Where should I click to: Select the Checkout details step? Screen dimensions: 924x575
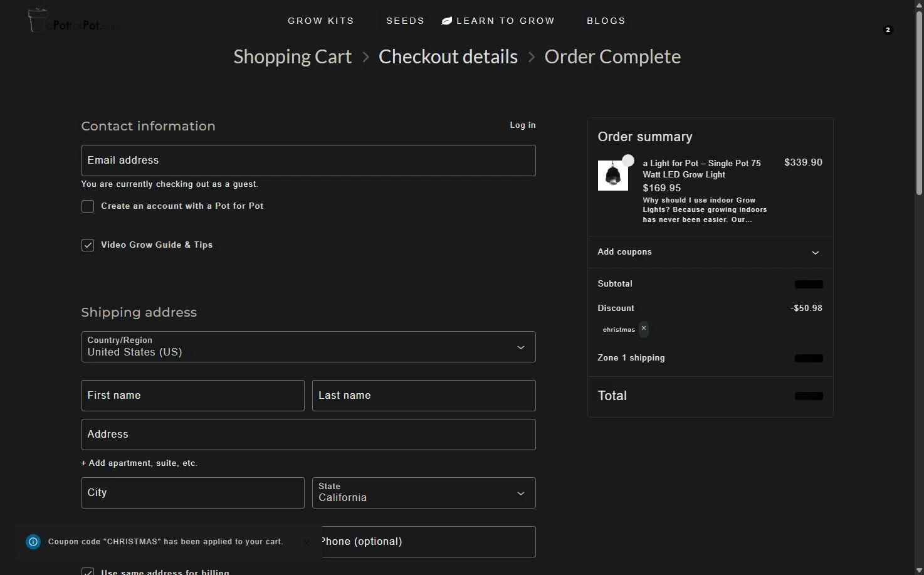[448, 57]
